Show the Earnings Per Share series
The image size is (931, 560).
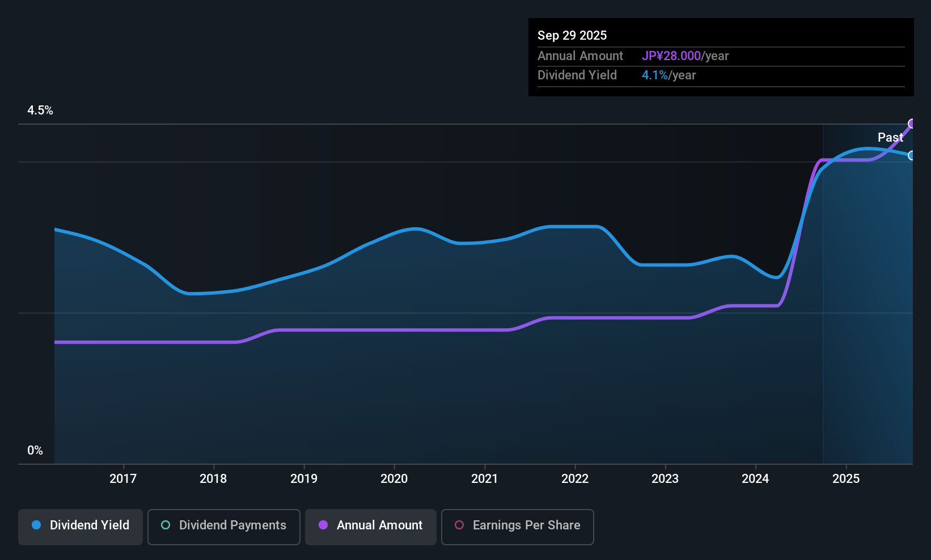(x=517, y=526)
